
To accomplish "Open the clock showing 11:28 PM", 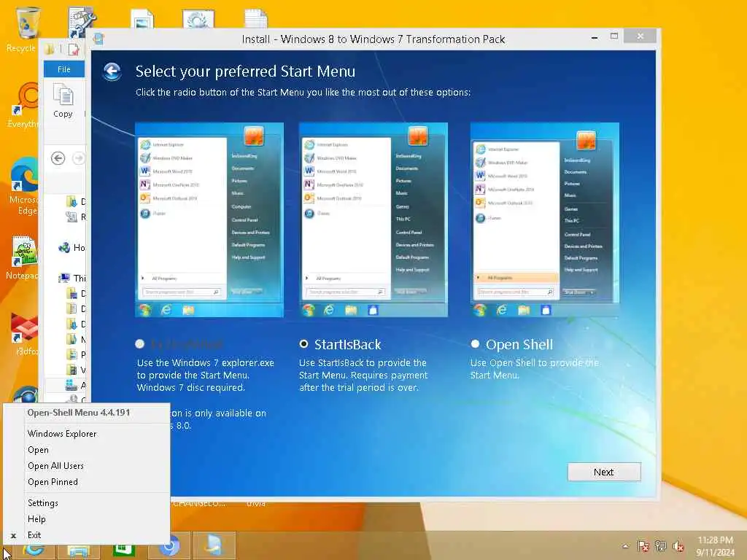I will tap(715, 546).
